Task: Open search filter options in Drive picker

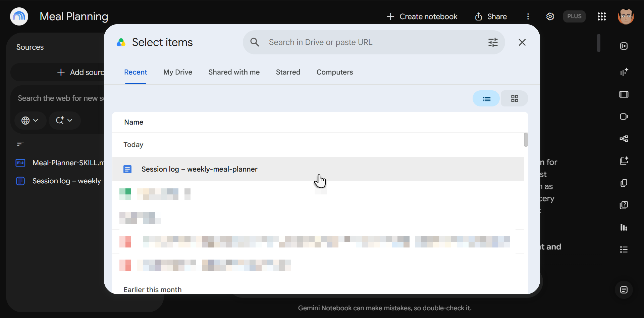Action: click(493, 42)
